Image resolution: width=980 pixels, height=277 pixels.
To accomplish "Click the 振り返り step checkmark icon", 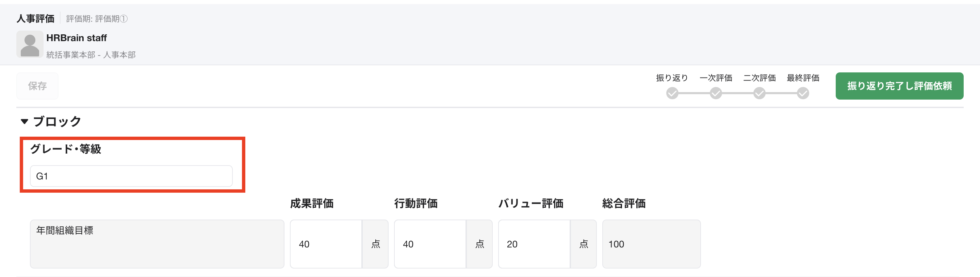I will (672, 93).
